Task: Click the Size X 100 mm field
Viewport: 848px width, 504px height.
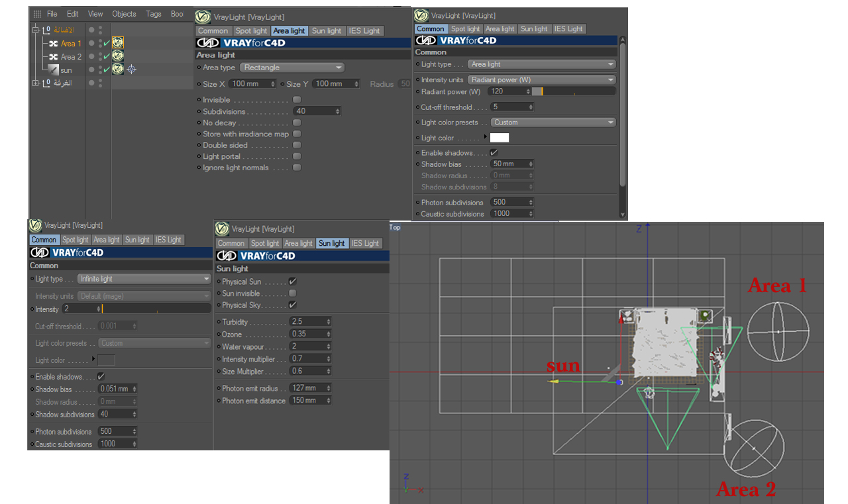Action: coord(252,84)
